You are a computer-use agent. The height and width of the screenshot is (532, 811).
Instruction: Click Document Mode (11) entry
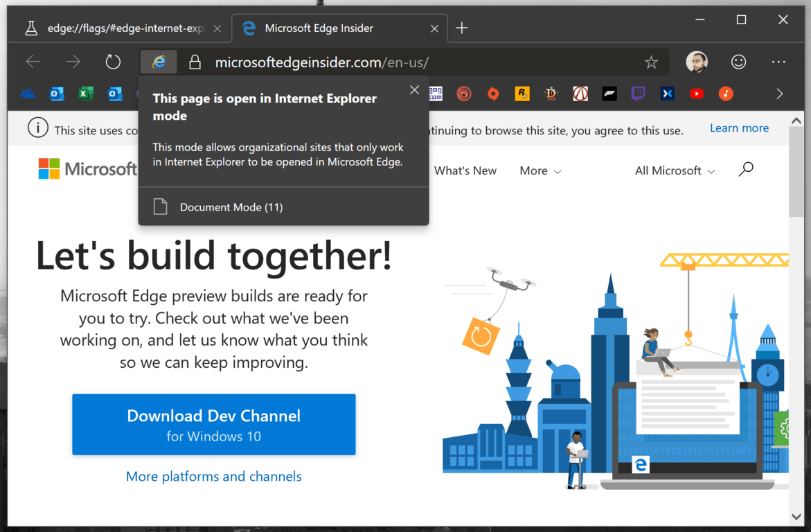(x=283, y=207)
